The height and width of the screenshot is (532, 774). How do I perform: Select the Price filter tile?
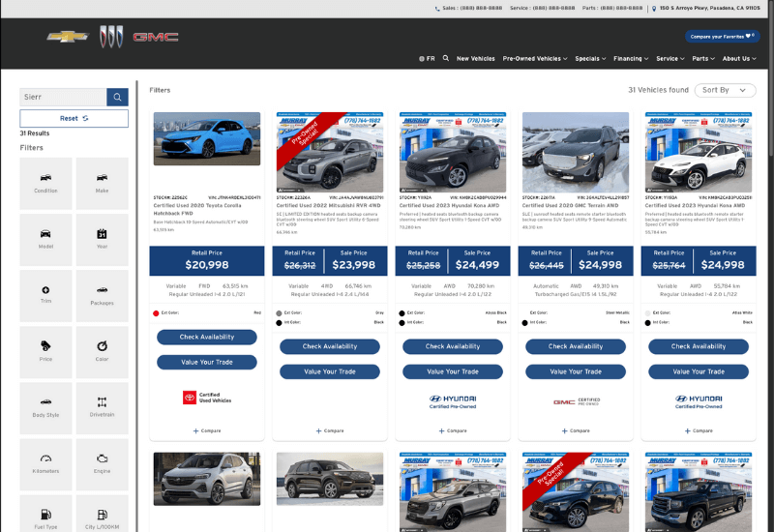(x=45, y=351)
